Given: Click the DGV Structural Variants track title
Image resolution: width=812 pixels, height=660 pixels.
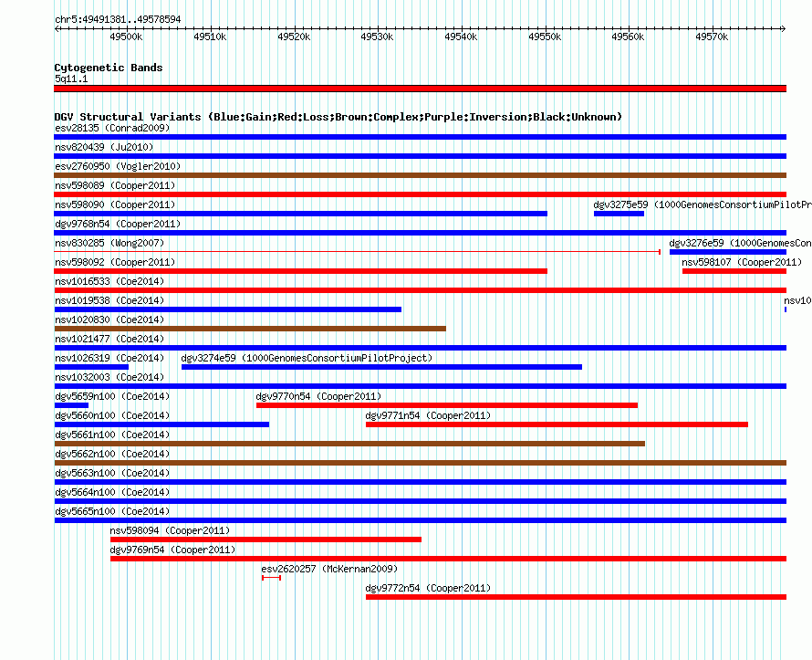Looking at the screenshot, I should [x=338, y=117].
